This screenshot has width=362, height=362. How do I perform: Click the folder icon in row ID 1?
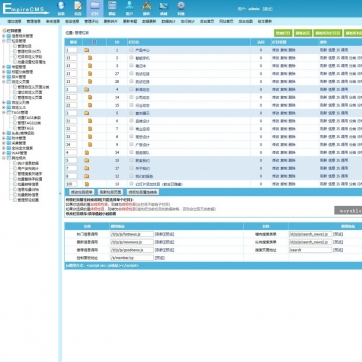(x=87, y=50)
